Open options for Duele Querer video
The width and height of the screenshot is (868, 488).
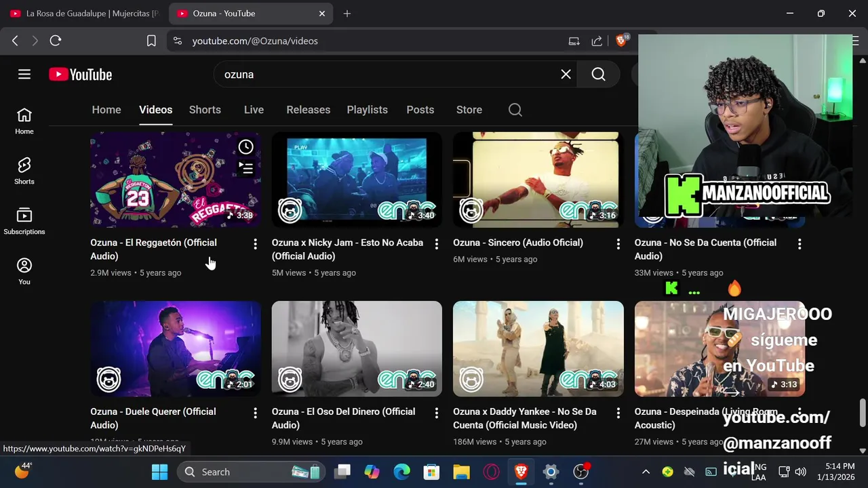(255, 413)
